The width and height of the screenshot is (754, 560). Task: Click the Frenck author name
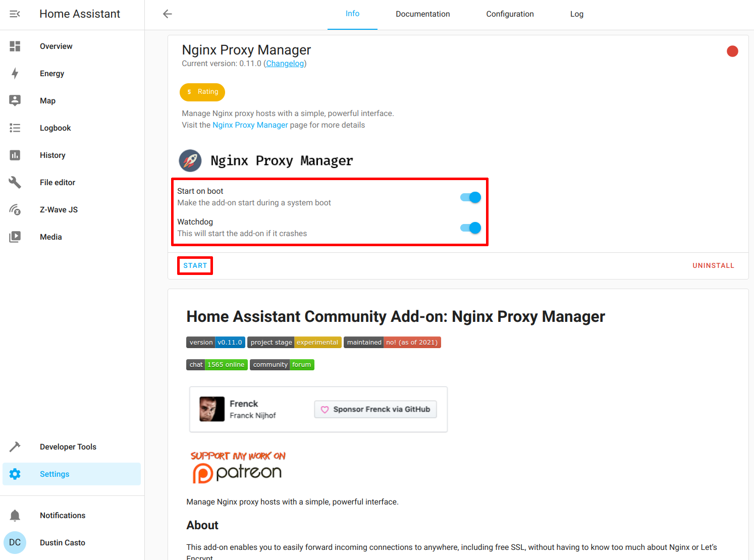coord(244,404)
